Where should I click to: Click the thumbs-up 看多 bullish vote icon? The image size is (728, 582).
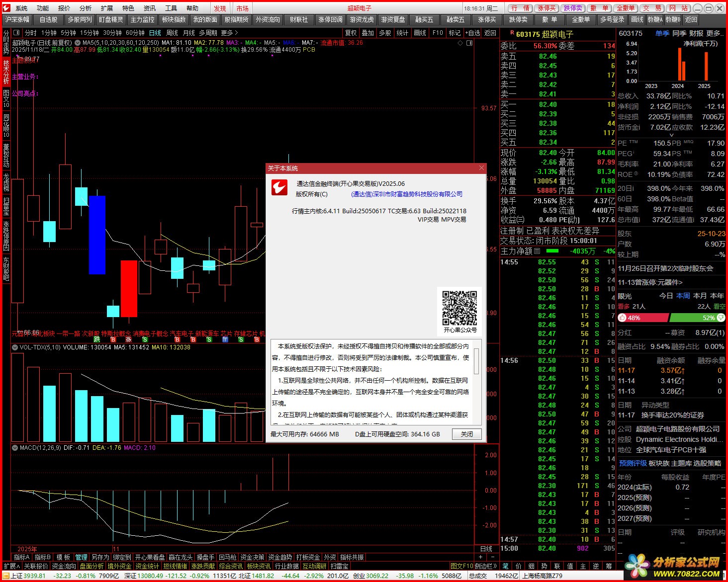pos(622,318)
